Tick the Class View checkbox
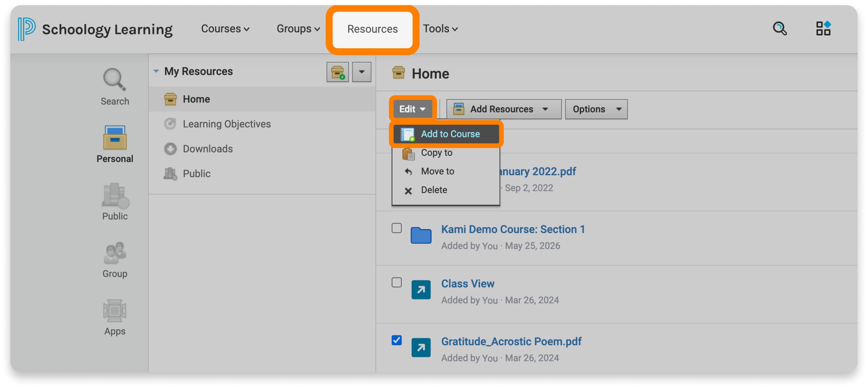868x388 pixels. [396, 282]
